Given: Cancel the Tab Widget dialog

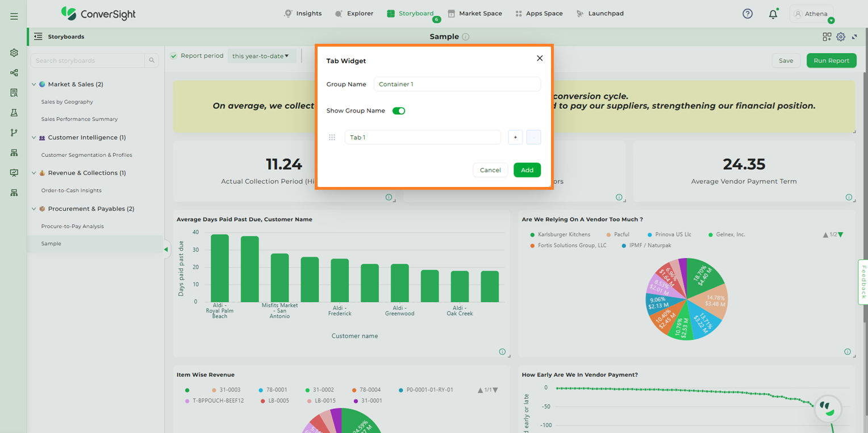Looking at the screenshot, I should [490, 170].
